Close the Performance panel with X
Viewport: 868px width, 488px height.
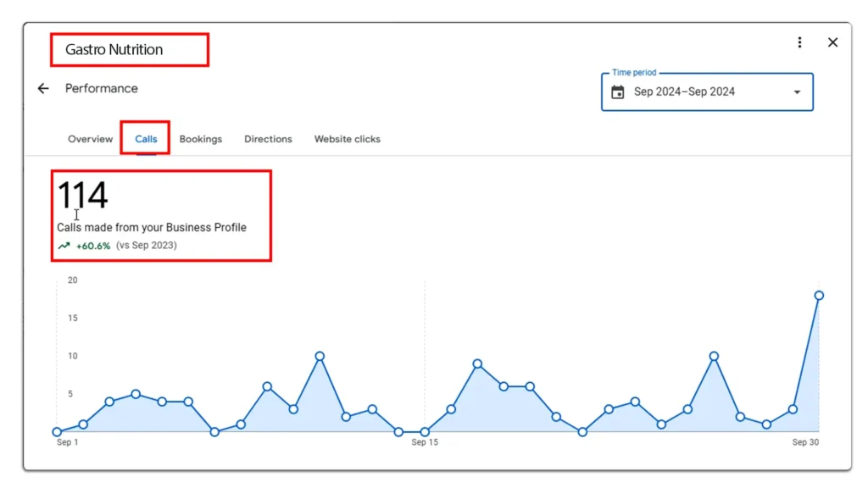pyautogui.click(x=832, y=42)
